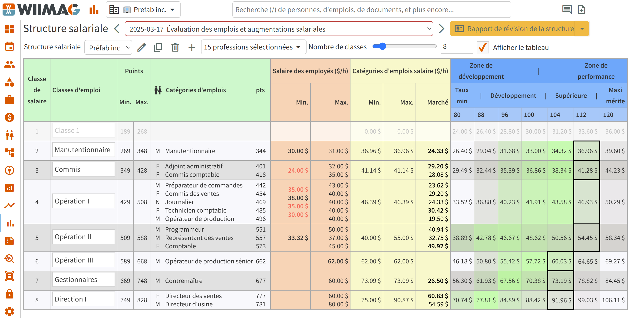Viewport: 644px width, 318px height.
Task: Open the Prefab inc. company dropdown
Action: (143, 10)
